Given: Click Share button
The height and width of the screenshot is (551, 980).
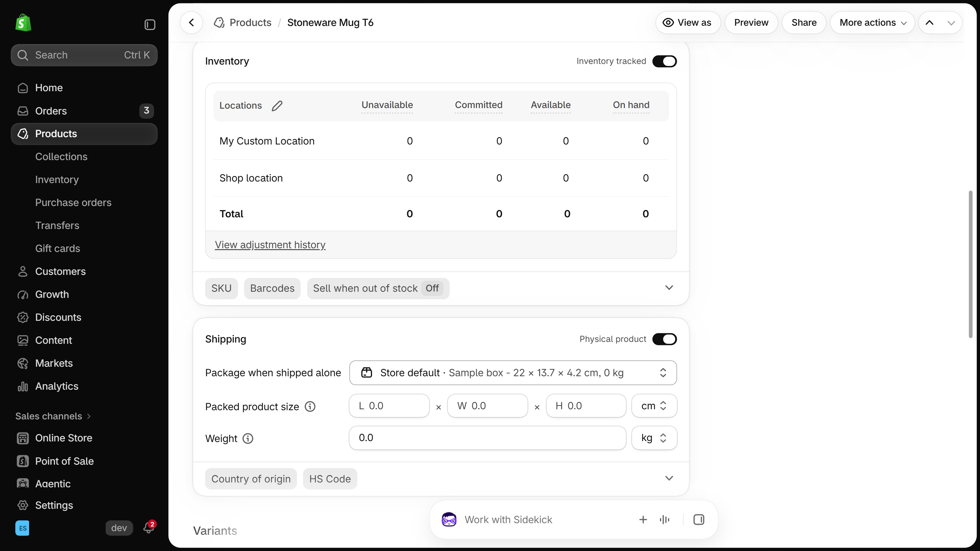Looking at the screenshot, I should coord(804,22).
